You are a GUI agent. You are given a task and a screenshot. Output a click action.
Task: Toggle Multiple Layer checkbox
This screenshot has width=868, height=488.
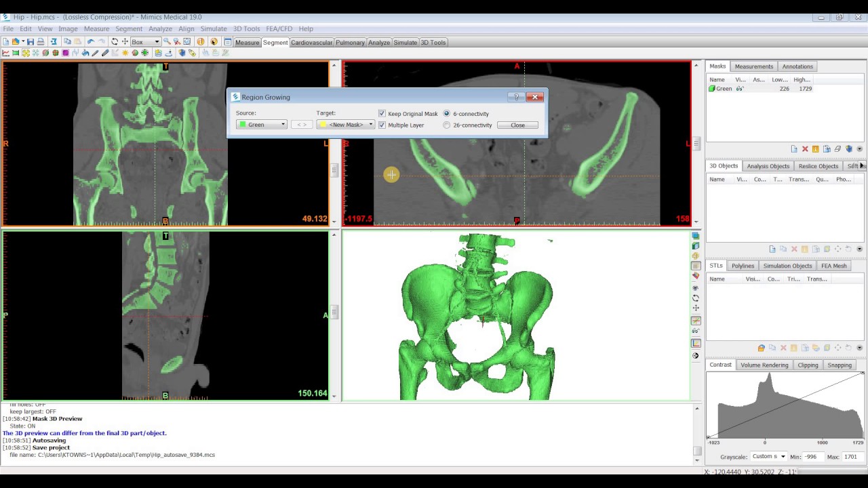(x=382, y=125)
